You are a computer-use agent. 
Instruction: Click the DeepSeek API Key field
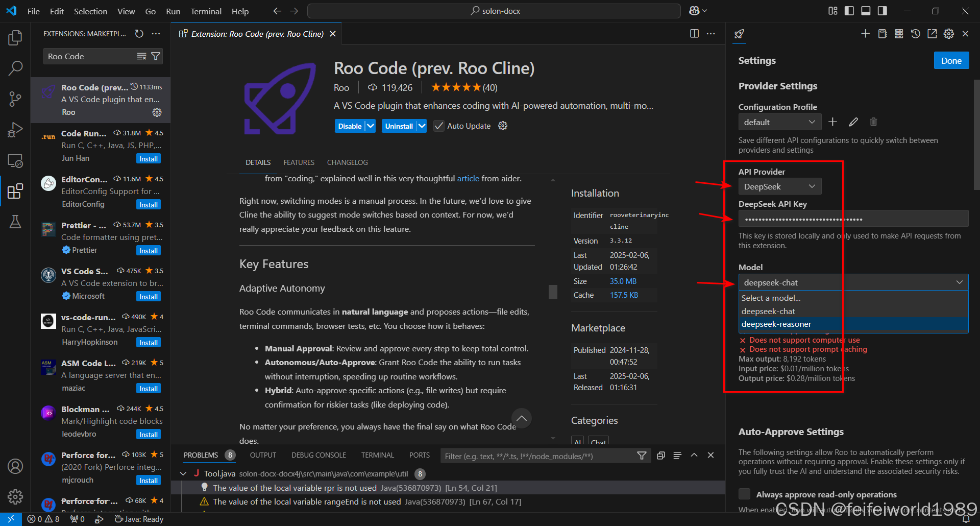[853, 219]
